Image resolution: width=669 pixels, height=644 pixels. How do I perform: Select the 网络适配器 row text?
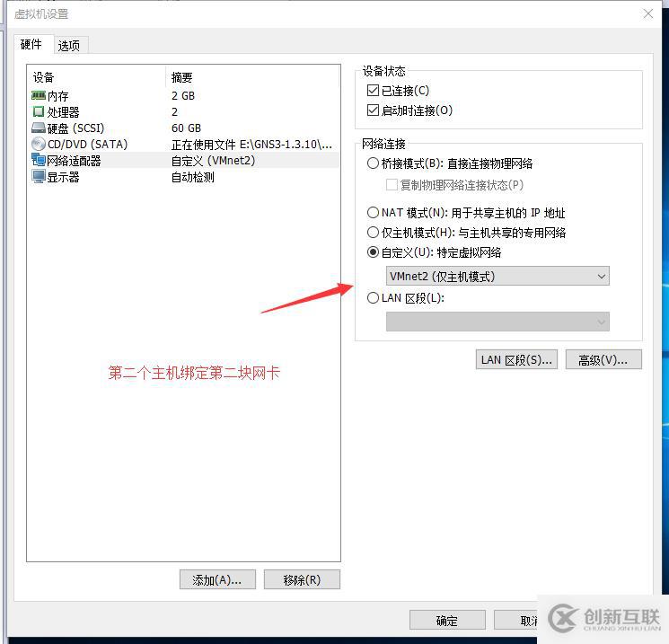(74, 161)
